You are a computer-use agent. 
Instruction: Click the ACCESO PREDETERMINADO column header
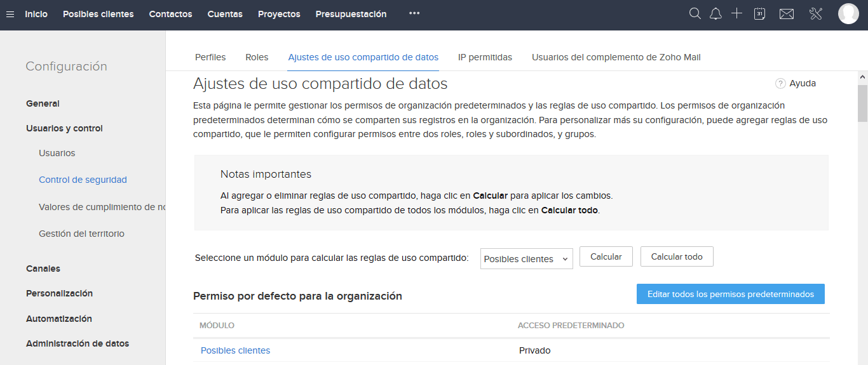click(571, 325)
